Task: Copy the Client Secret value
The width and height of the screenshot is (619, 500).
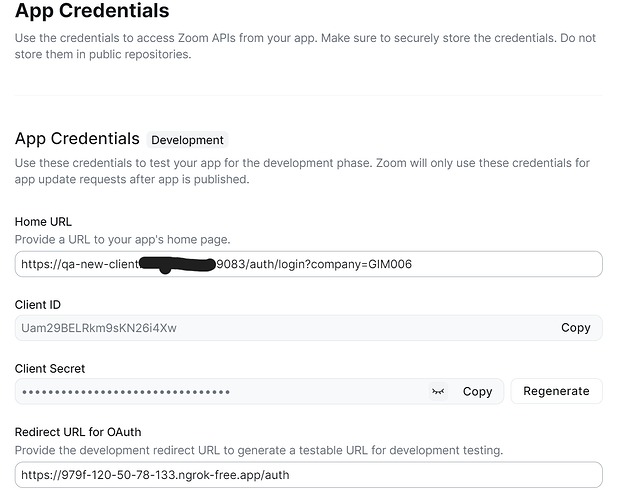Action: [477, 391]
